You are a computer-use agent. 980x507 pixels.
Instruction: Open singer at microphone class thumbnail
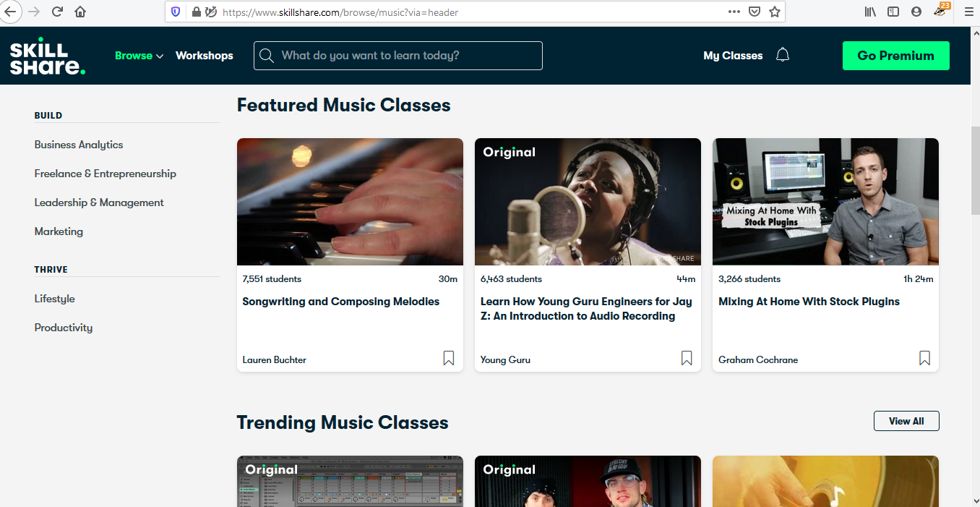[x=588, y=202]
